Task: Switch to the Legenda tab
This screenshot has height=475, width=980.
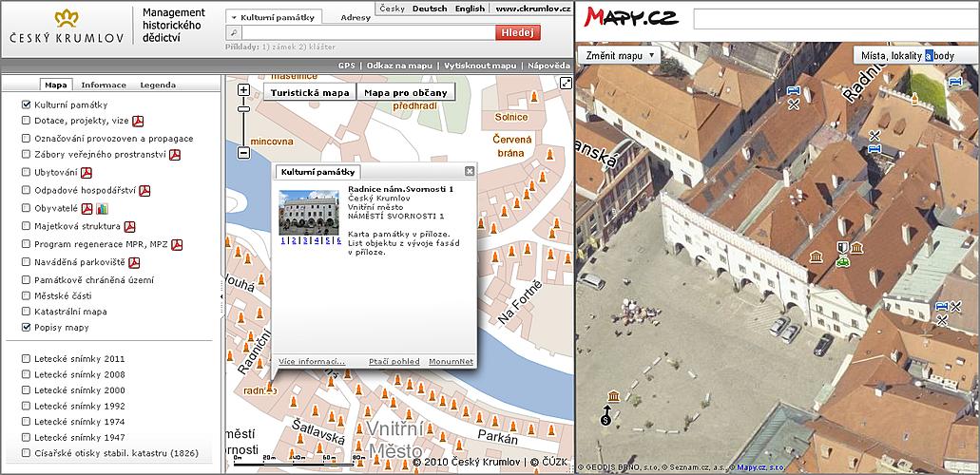Action: click(x=158, y=85)
